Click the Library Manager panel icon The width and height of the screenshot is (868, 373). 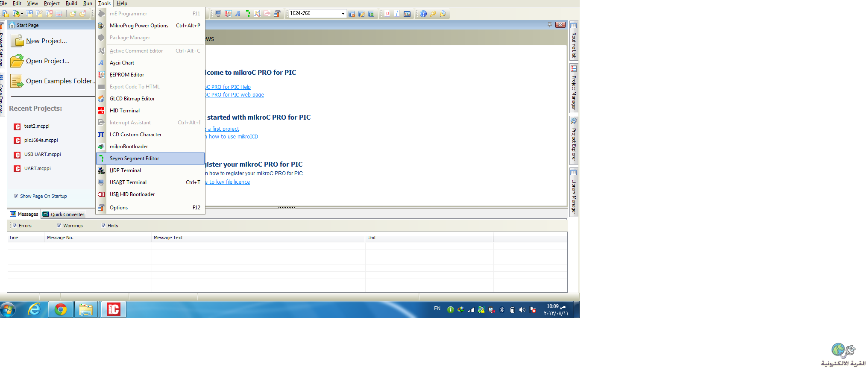574,173
